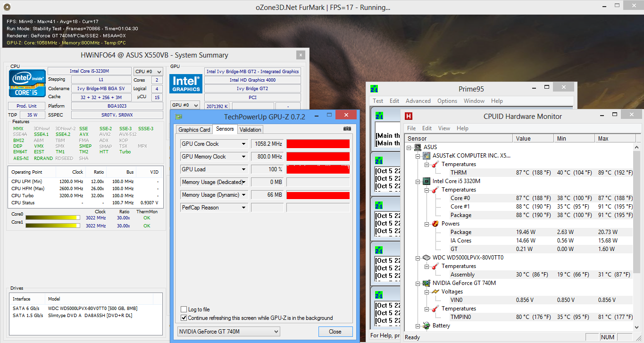The image size is (644, 343).
Task: Click the GPU Load red graph bar
Action: click(x=318, y=169)
